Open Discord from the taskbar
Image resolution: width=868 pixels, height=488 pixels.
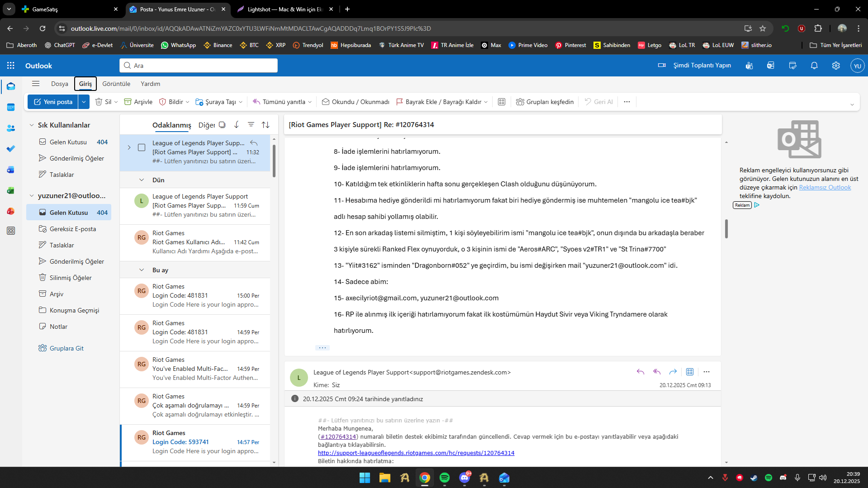(465, 478)
